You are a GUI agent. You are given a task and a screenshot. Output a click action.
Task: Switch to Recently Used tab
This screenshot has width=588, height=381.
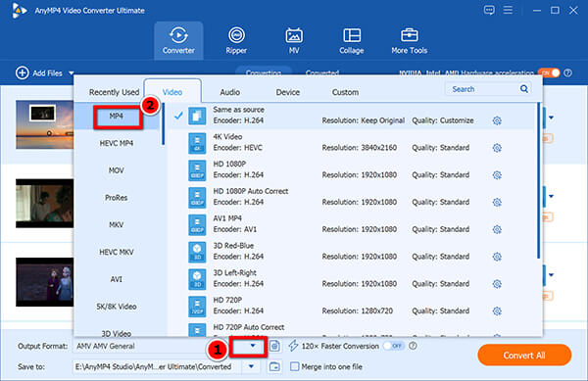tap(114, 92)
